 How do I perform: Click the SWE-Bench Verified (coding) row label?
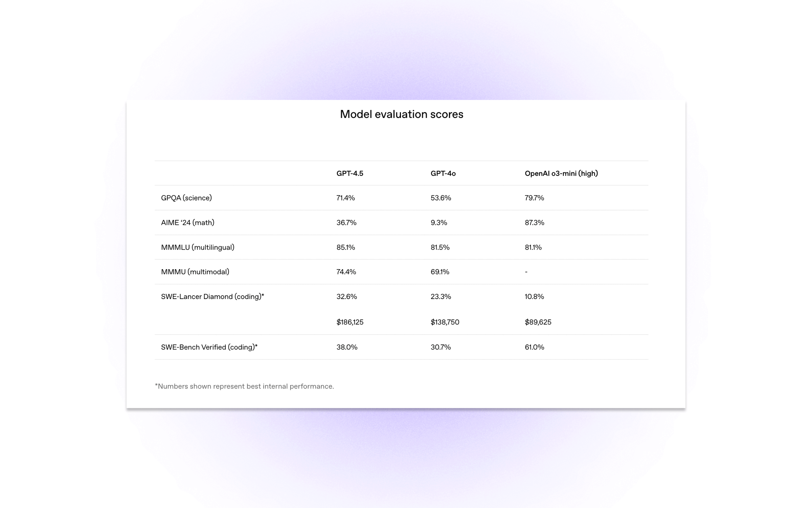pyautogui.click(x=209, y=347)
